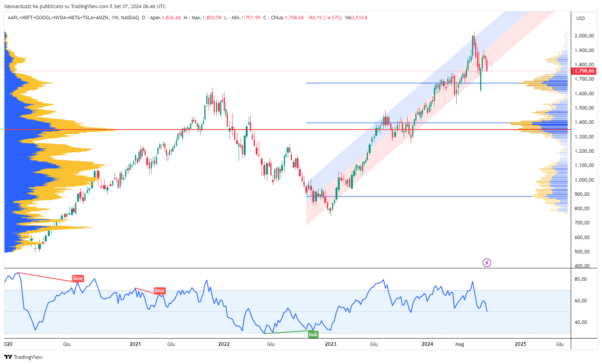The width and height of the screenshot is (602, 364).
Task: Click the 2024 label on the time axis
Action: (427, 344)
